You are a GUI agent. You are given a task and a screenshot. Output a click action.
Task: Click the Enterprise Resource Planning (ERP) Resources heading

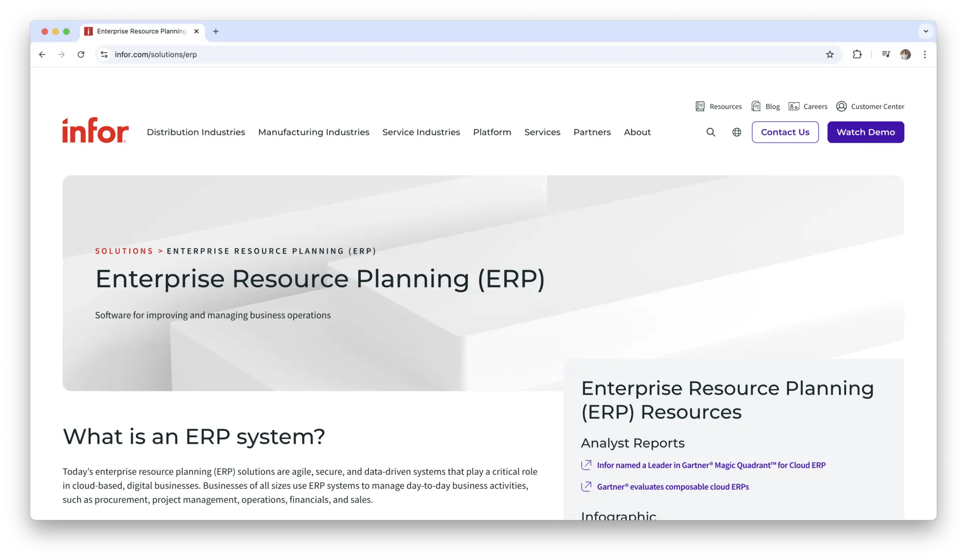click(727, 400)
